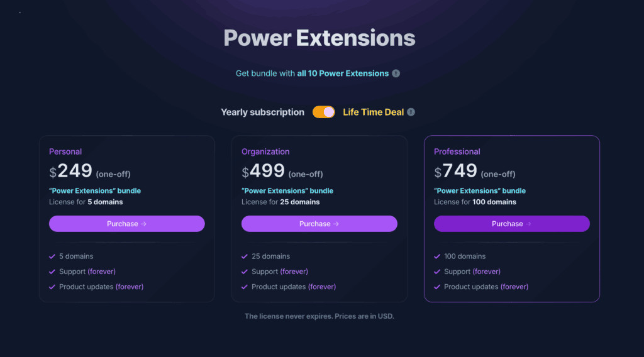644x357 pixels.
Task: Click info icon next to Life Time Deal
Action: (x=411, y=112)
